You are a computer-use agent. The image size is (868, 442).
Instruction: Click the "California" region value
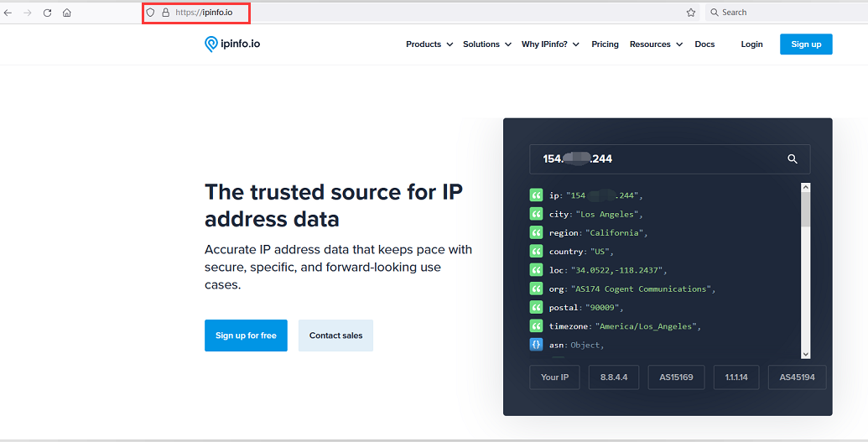615,233
